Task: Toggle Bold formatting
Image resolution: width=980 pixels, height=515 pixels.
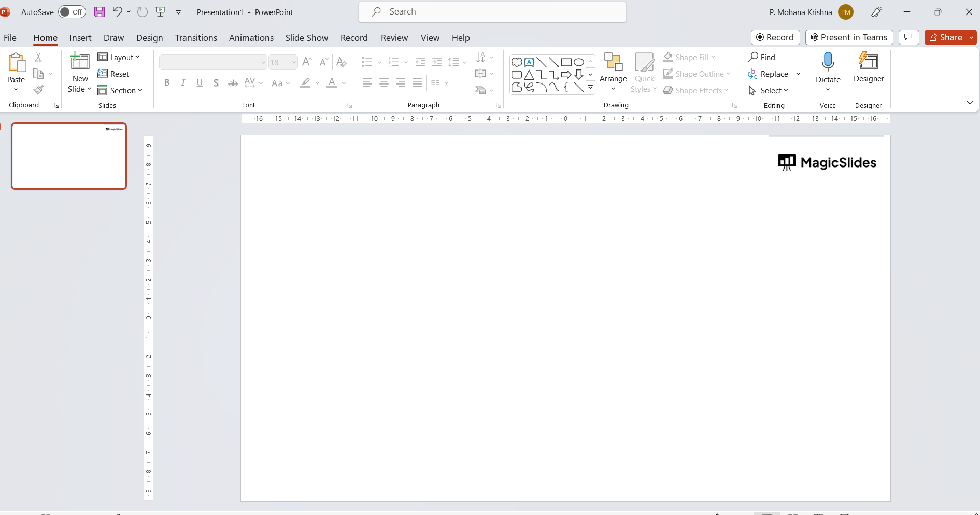Action: [167, 83]
